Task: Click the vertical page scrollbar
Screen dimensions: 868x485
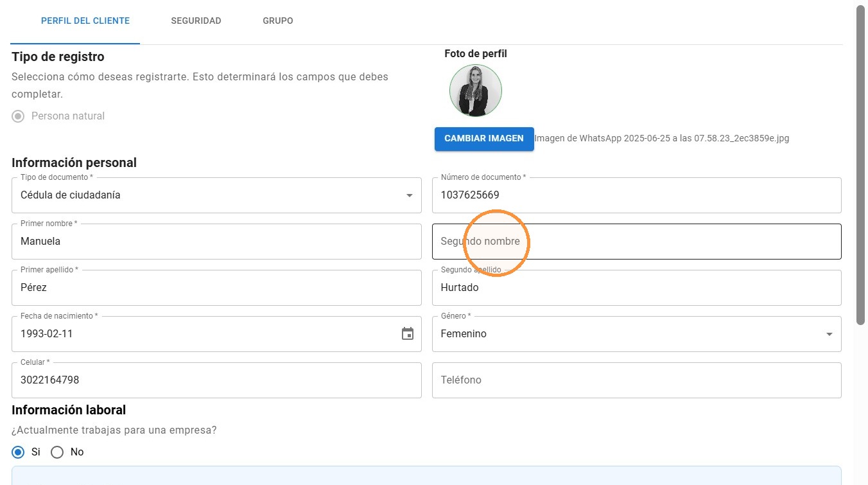Action: [862, 165]
